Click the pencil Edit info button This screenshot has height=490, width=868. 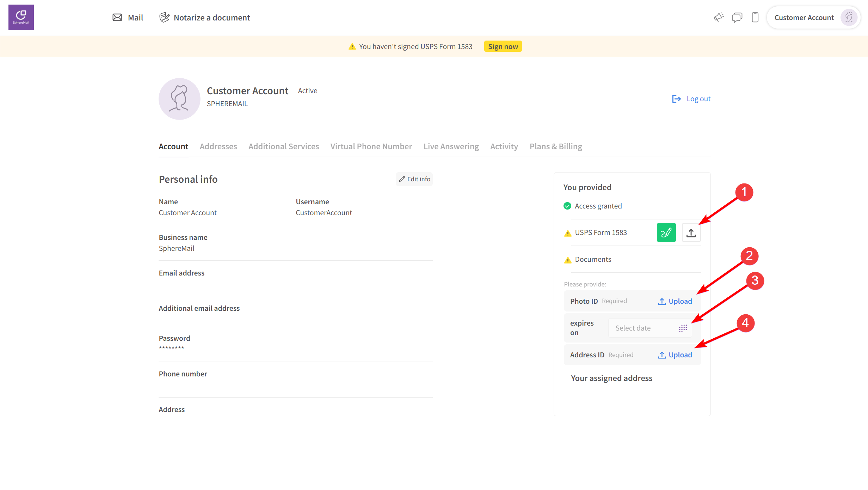coord(414,179)
